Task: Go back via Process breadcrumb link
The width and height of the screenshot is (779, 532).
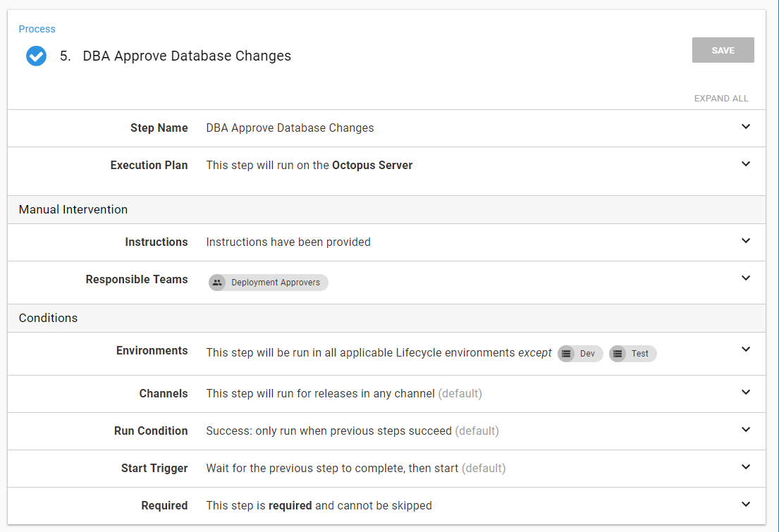Action: pyautogui.click(x=37, y=29)
